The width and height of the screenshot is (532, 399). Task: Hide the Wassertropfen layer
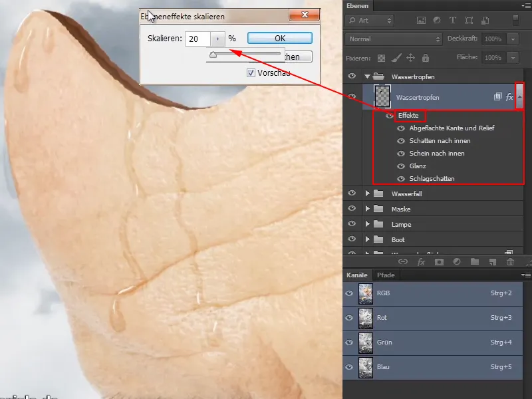point(352,96)
